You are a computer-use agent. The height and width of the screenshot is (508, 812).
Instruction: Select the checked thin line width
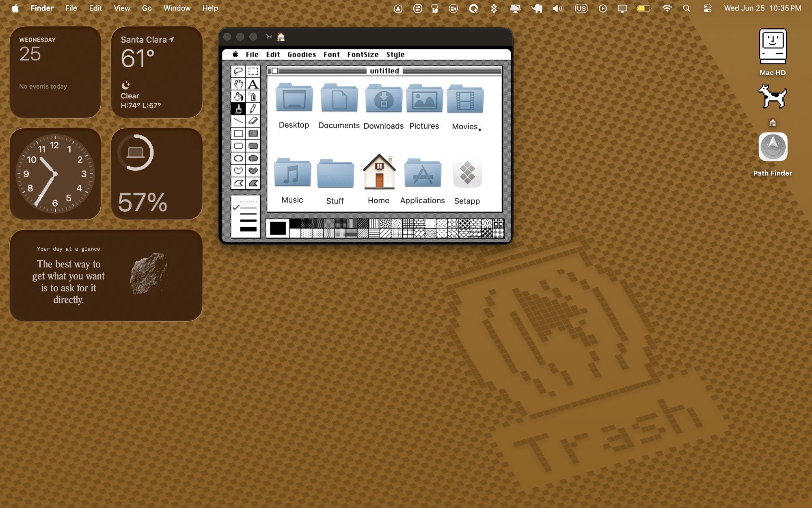[x=248, y=208]
